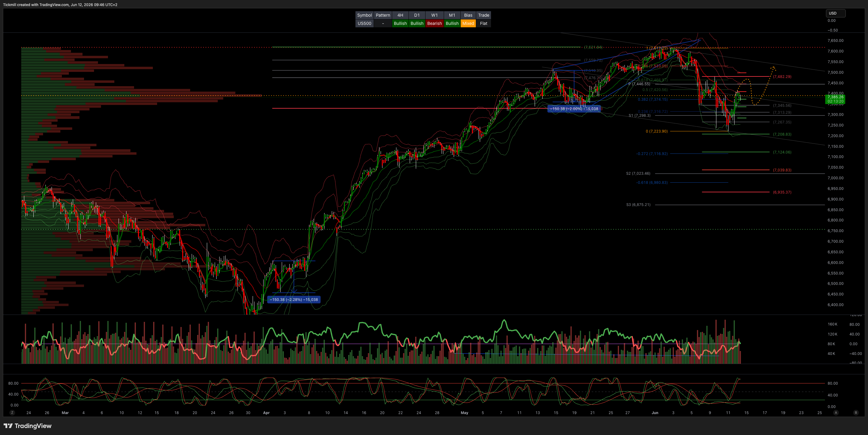Click the Tickmill created with TradingView.com caption

coord(60,5)
